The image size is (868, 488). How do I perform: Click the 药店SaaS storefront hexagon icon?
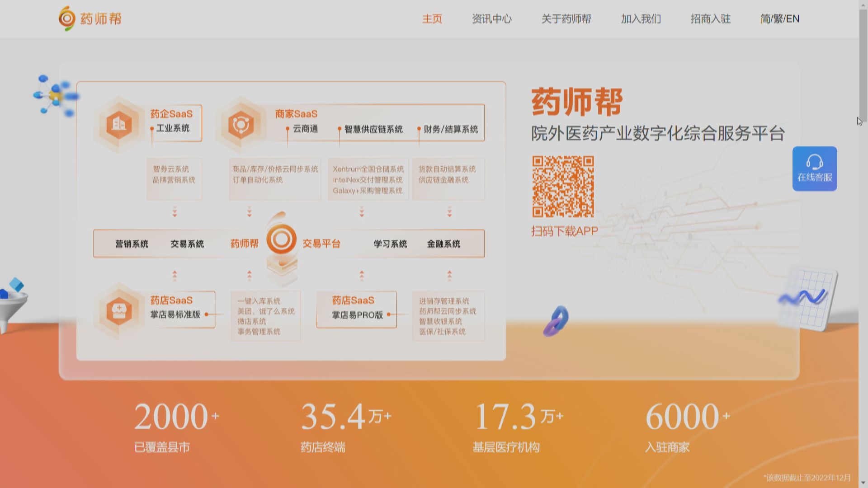pos(119,310)
